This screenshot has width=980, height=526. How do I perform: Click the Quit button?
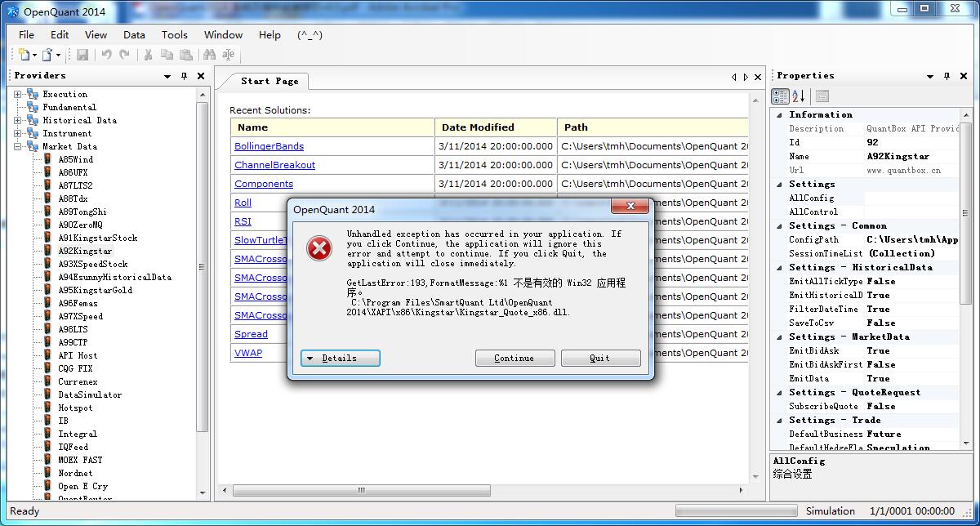pos(600,358)
